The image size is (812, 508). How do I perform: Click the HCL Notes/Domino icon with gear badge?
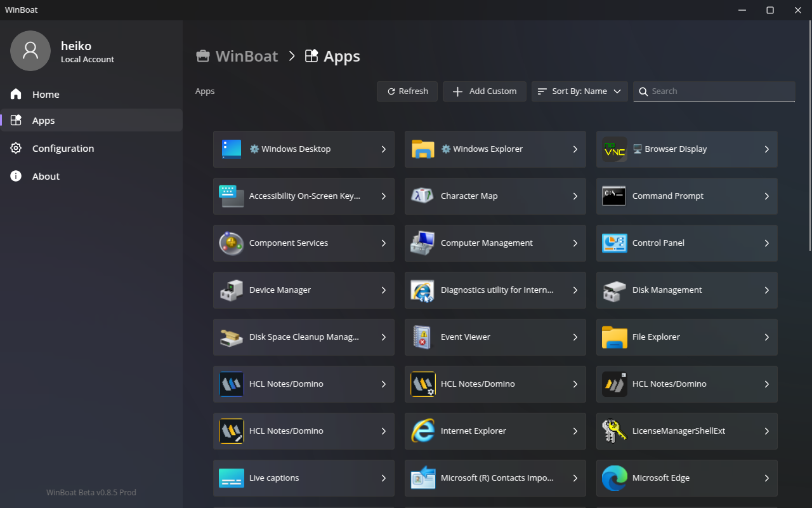[x=423, y=384]
